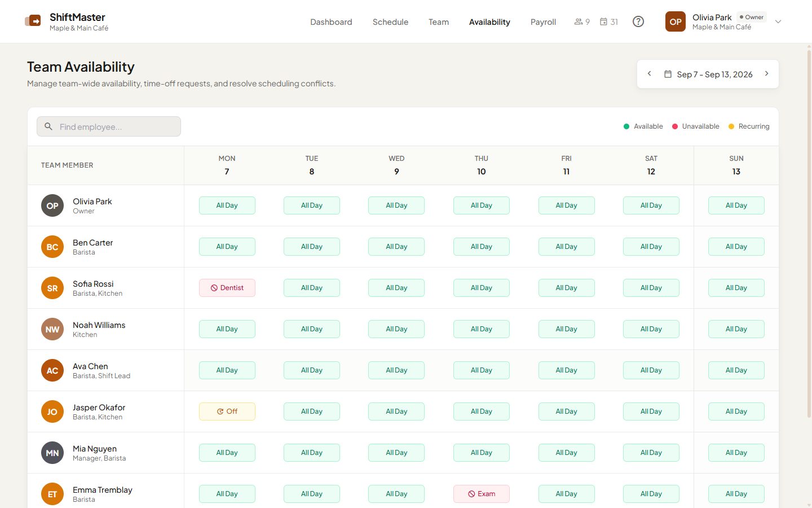The image size is (812, 508).
Task: Click Emma Tremblay's All Day on Monday
Action: point(227,494)
